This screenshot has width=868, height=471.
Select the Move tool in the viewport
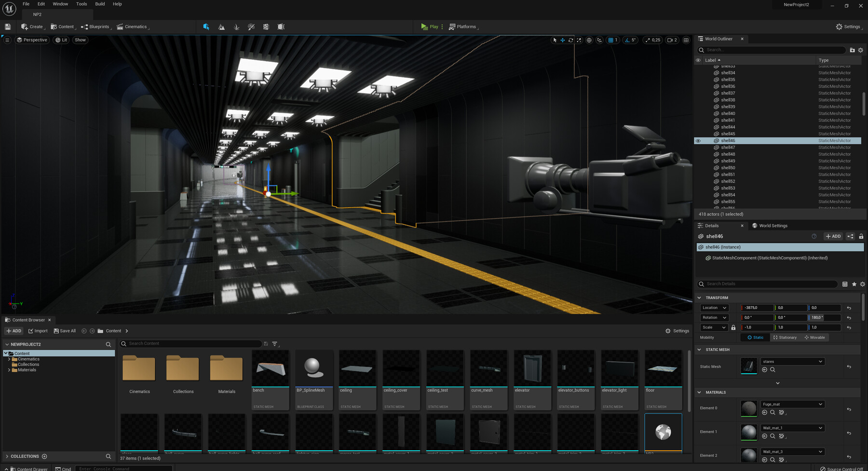562,40
